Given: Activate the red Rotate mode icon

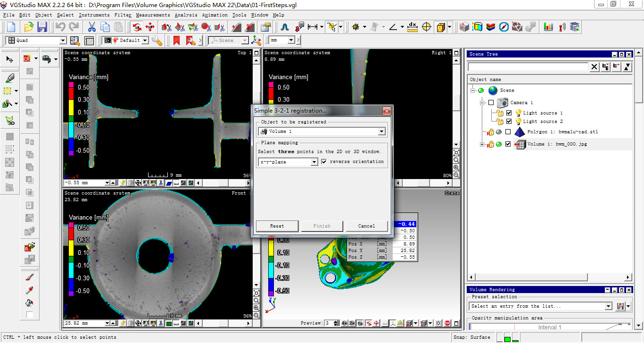Looking at the screenshot, I should (x=137, y=27).
